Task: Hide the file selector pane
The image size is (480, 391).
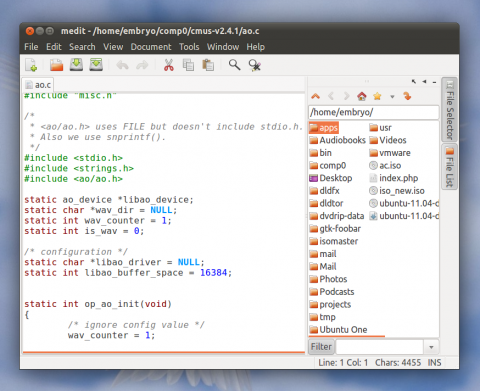Action: 434,82
